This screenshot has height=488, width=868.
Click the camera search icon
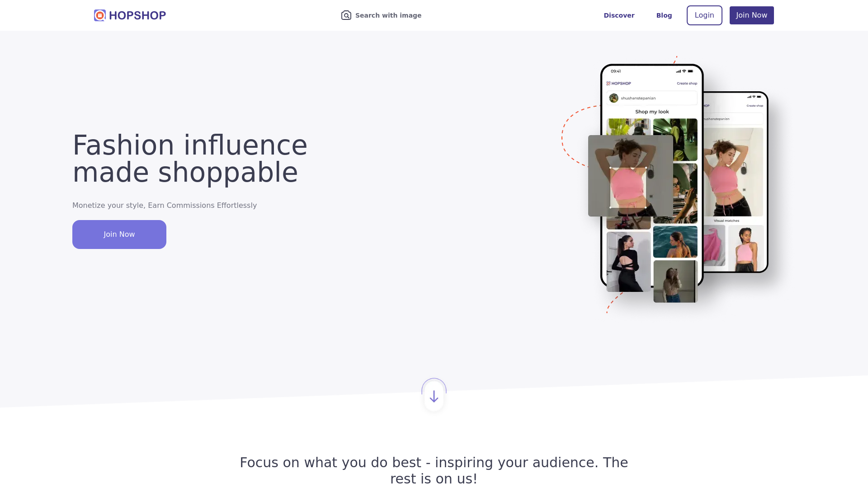[x=346, y=15]
